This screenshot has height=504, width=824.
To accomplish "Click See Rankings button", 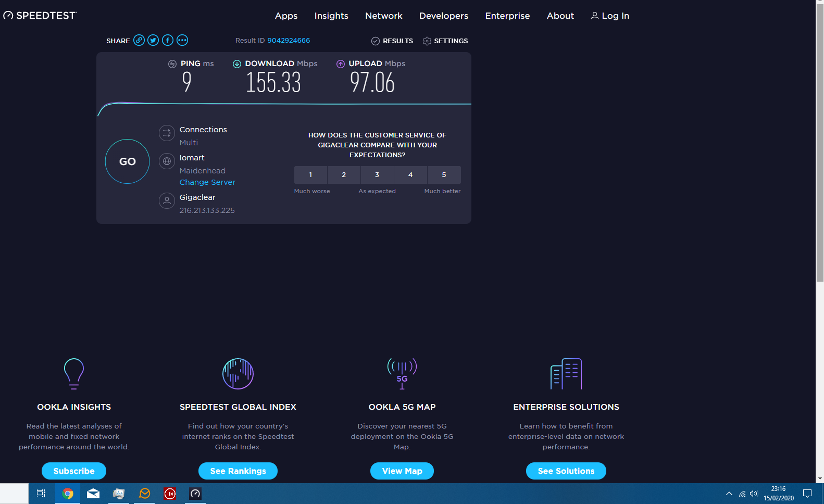I will [x=238, y=471].
